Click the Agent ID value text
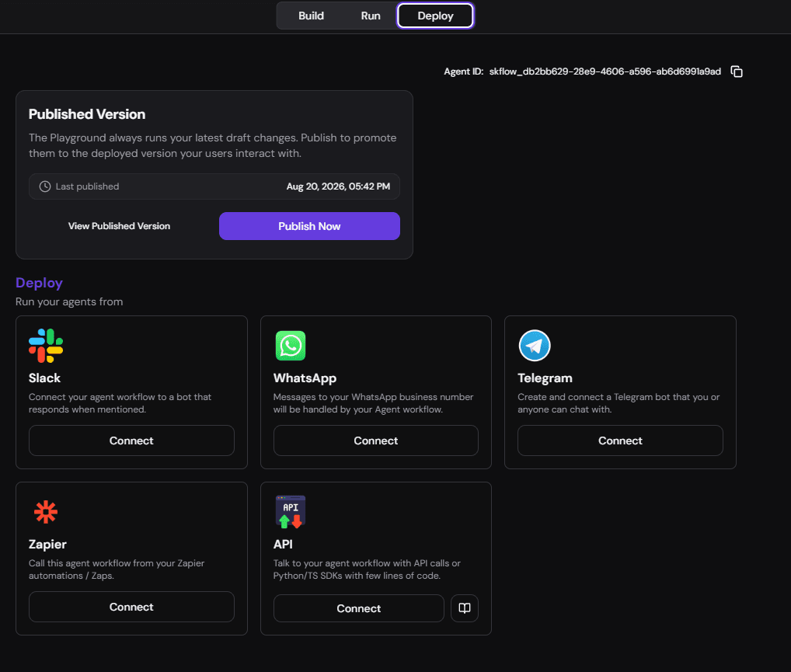The image size is (791, 672). click(605, 71)
